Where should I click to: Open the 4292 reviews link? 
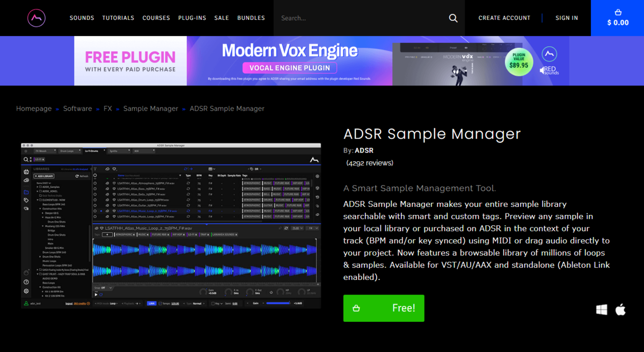(x=370, y=162)
